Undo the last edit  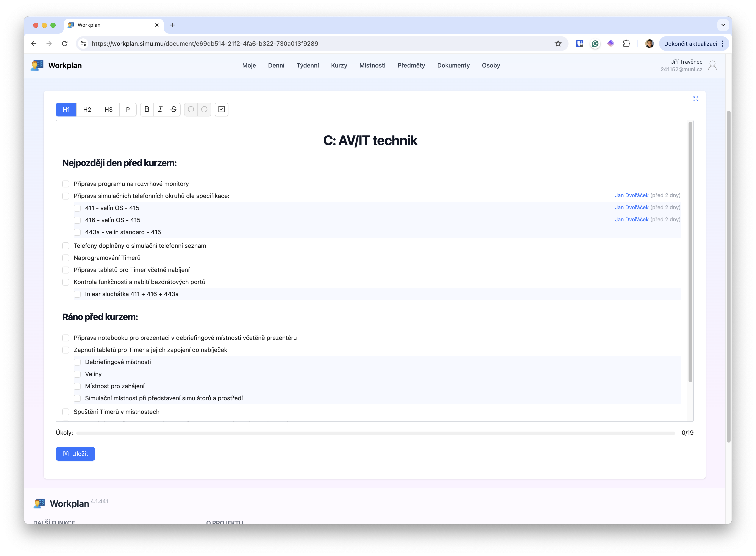(x=191, y=109)
